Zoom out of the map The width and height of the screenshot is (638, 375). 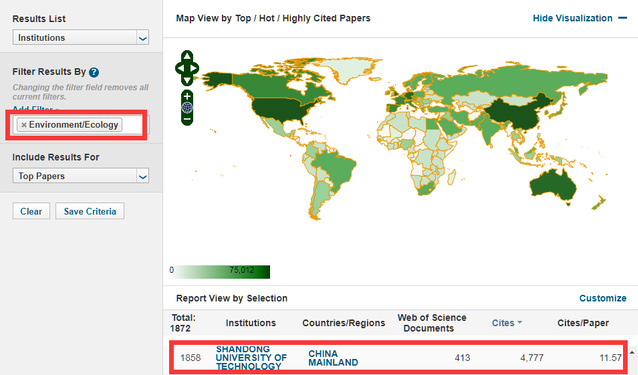[187, 119]
